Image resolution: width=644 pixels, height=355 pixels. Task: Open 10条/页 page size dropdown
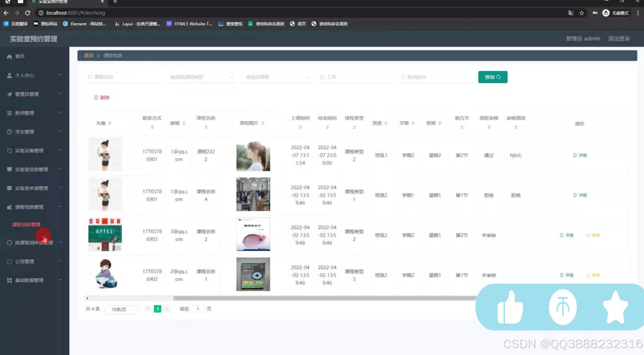[x=122, y=309]
